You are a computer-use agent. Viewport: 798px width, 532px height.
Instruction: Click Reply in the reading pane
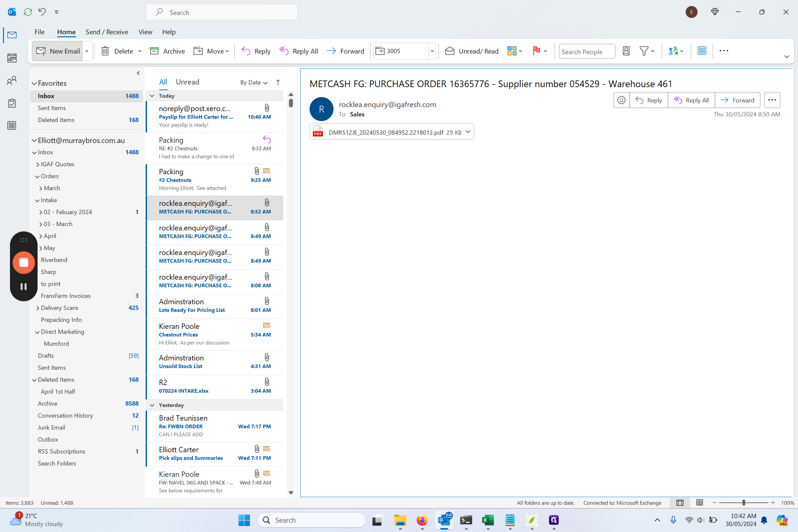(x=649, y=100)
